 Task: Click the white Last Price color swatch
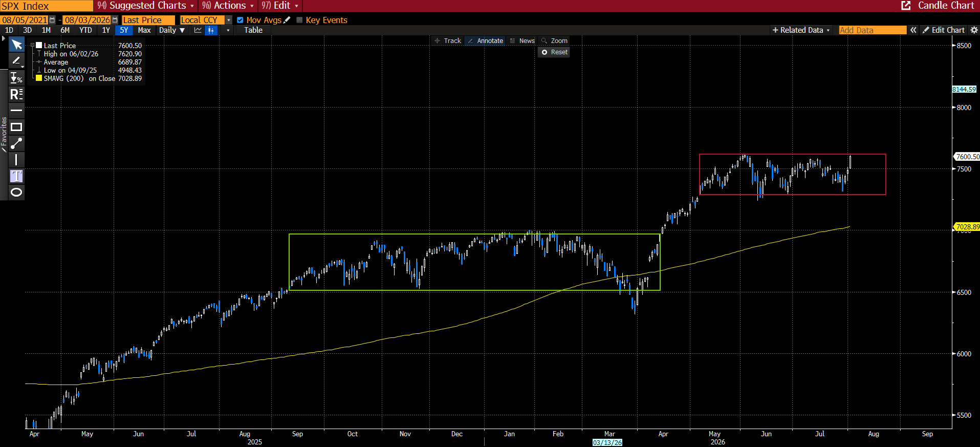[x=39, y=45]
